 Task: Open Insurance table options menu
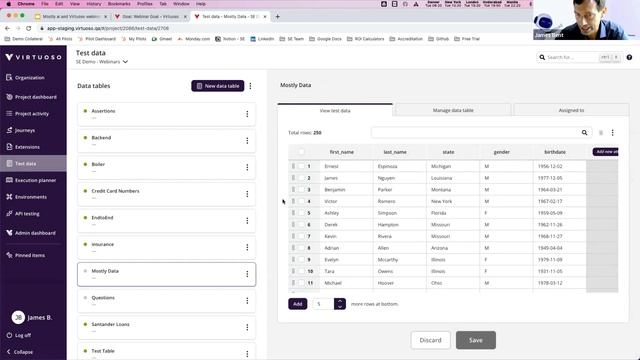pyautogui.click(x=247, y=247)
